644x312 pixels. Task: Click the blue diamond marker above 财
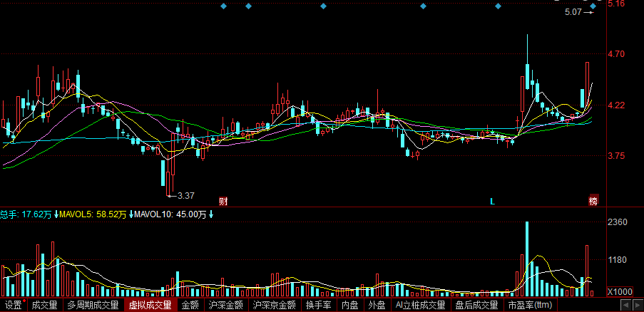point(223,6)
